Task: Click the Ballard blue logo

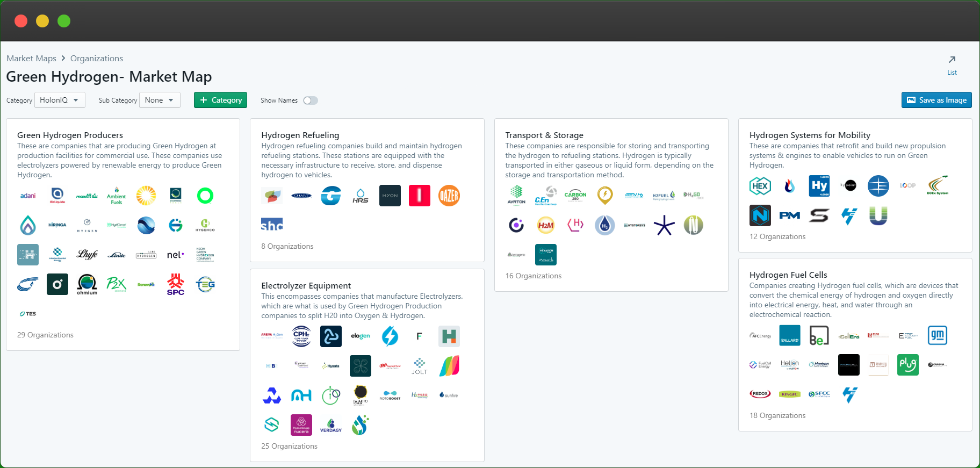Action: (x=790, y=335)
